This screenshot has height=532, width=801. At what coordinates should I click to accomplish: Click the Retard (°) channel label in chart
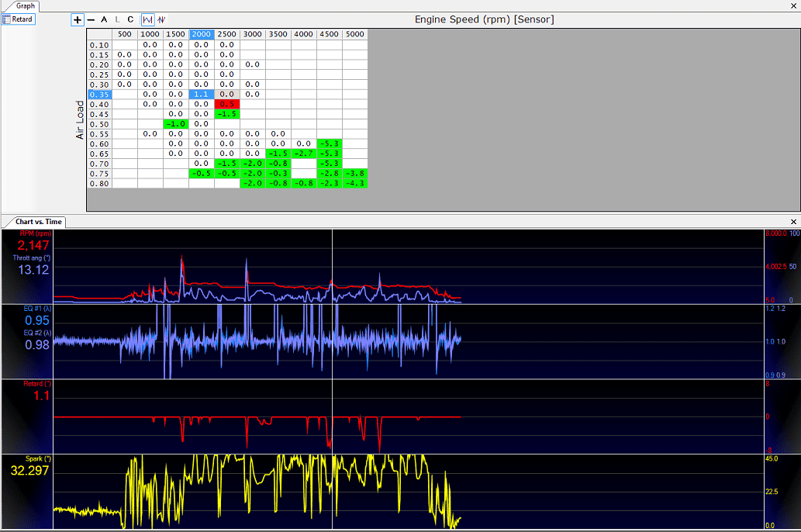pyautogui.click(x=37, y=384)
